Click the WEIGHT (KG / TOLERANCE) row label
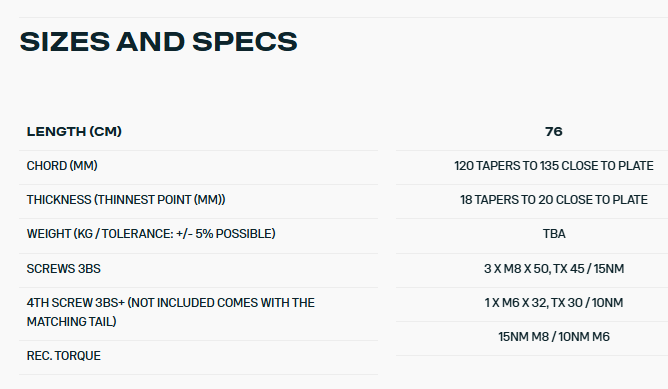 pos(151,233)
